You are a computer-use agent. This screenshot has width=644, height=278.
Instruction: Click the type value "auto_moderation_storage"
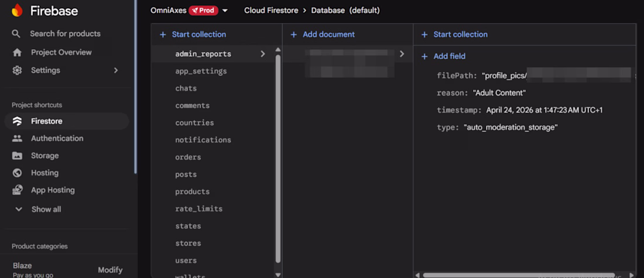(511, 128)
